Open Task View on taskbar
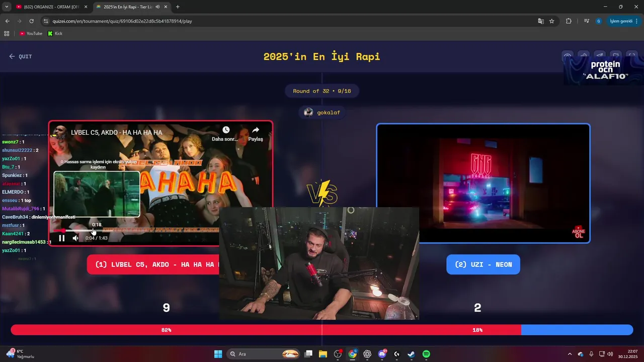 point(308,354)
